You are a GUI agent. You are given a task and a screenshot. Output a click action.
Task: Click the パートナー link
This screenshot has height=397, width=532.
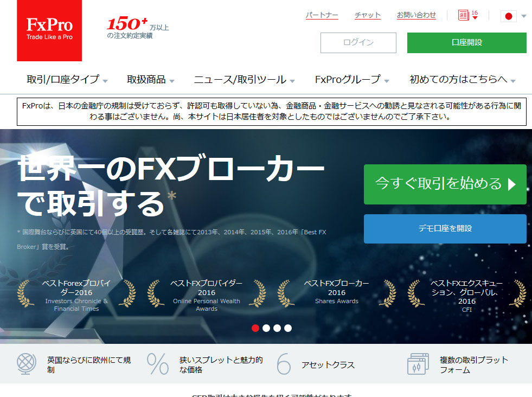tap(322, 15)
